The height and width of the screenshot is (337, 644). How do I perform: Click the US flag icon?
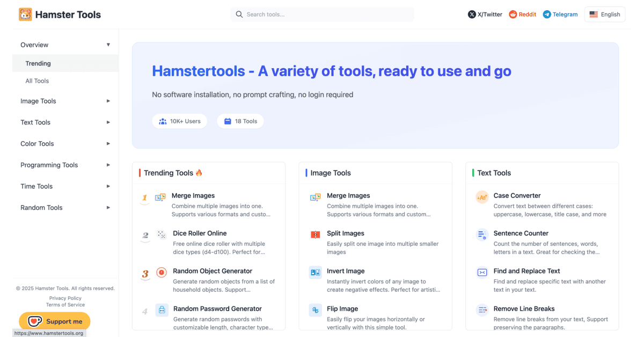pos(594,14)
